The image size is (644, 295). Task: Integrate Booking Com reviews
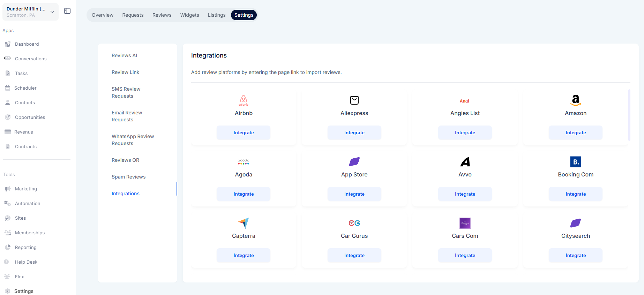click(576, 194)
